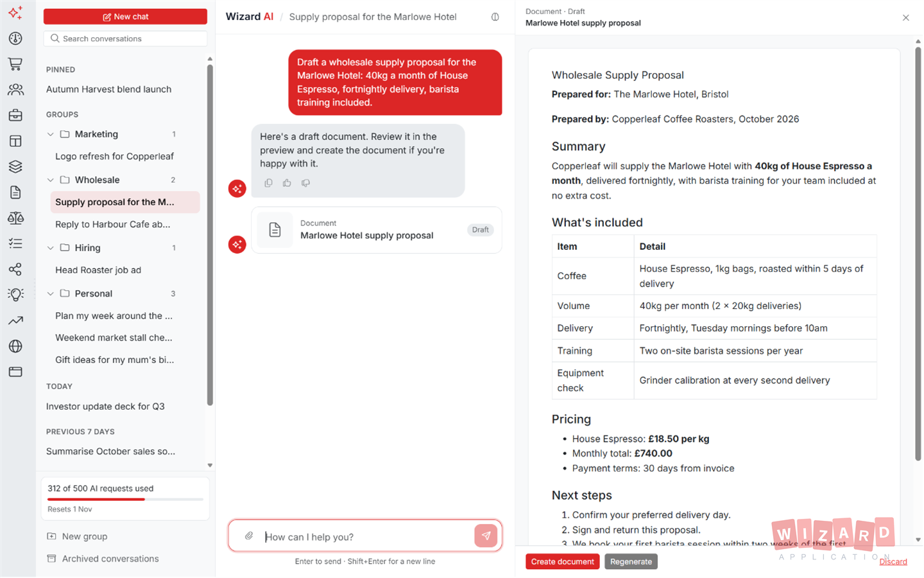
Task: Open the people group icon in the rail
Action: [15, 90]
